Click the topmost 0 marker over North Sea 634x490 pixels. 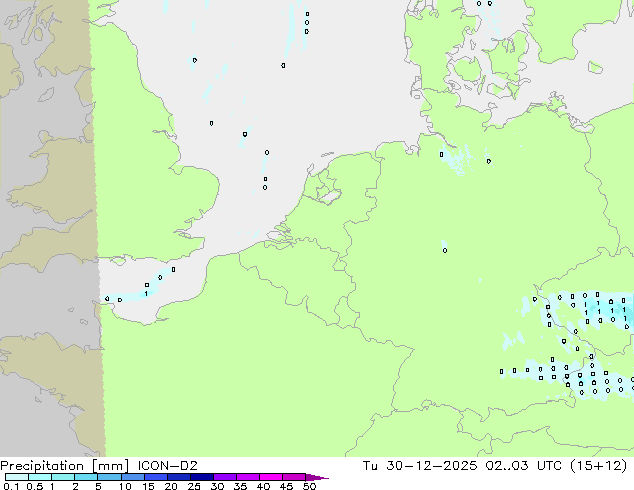tap(306, 14)
